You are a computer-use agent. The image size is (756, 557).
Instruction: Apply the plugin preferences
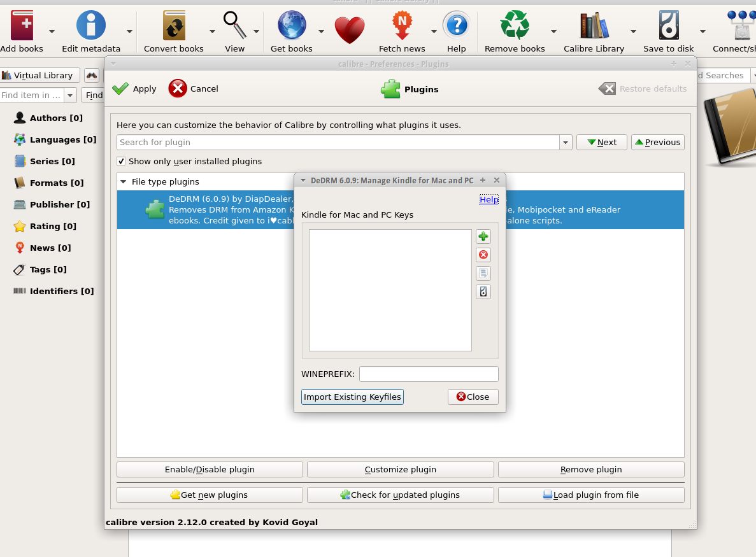pyautogui.click(x=134, y=88)
